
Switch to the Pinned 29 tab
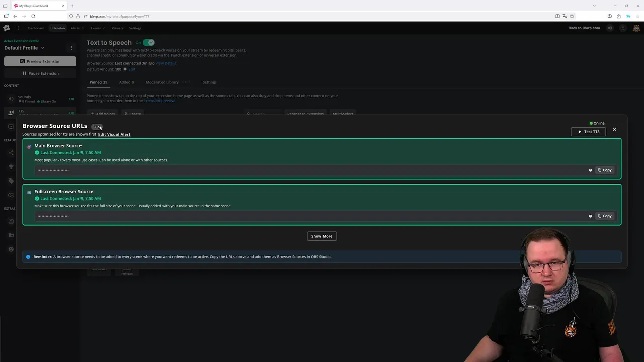click(x=98, y=82)
